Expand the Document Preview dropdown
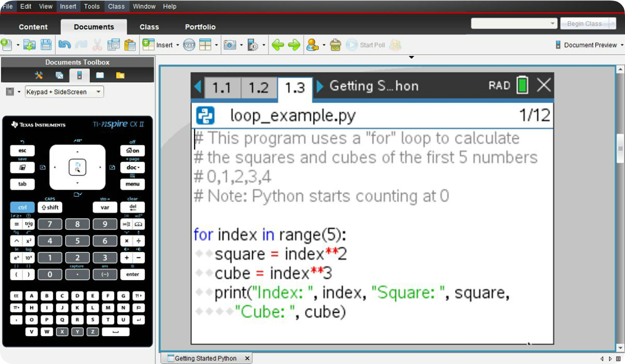This screenshot has width=625, height=364. point(621,45)
